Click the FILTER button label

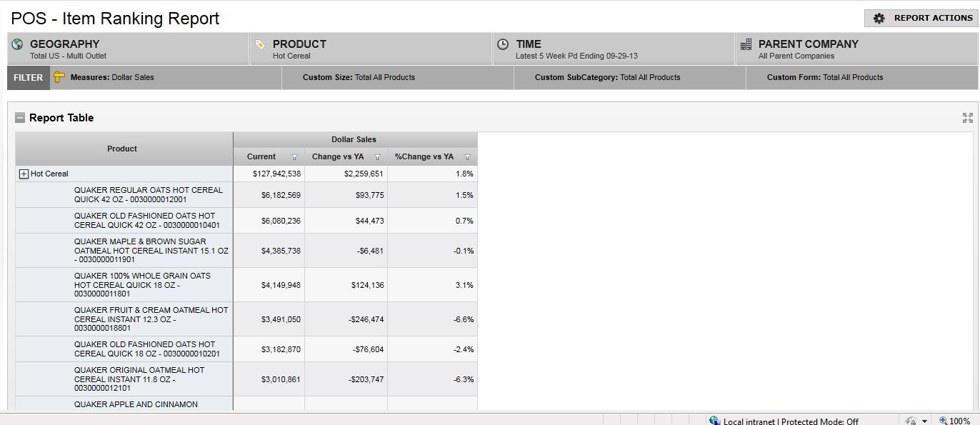(29, 77)
